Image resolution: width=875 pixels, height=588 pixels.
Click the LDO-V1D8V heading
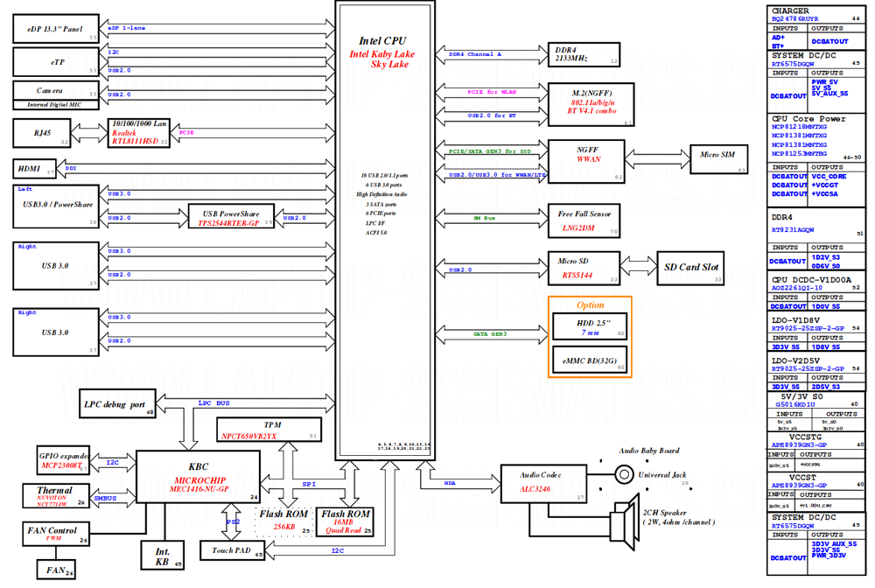pos(795,320)
